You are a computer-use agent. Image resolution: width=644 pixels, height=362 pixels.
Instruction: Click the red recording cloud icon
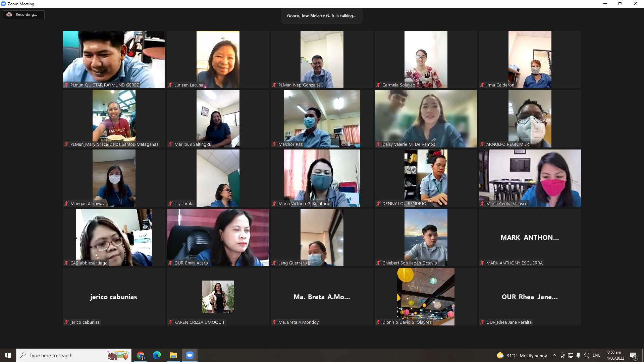pyautogui.click(x=9, y=14)
